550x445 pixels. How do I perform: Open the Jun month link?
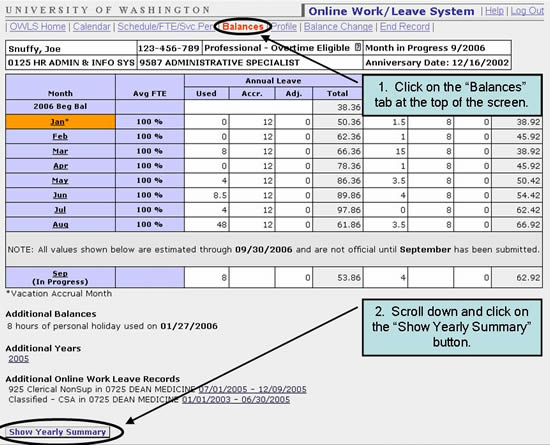tap(60, 195)
